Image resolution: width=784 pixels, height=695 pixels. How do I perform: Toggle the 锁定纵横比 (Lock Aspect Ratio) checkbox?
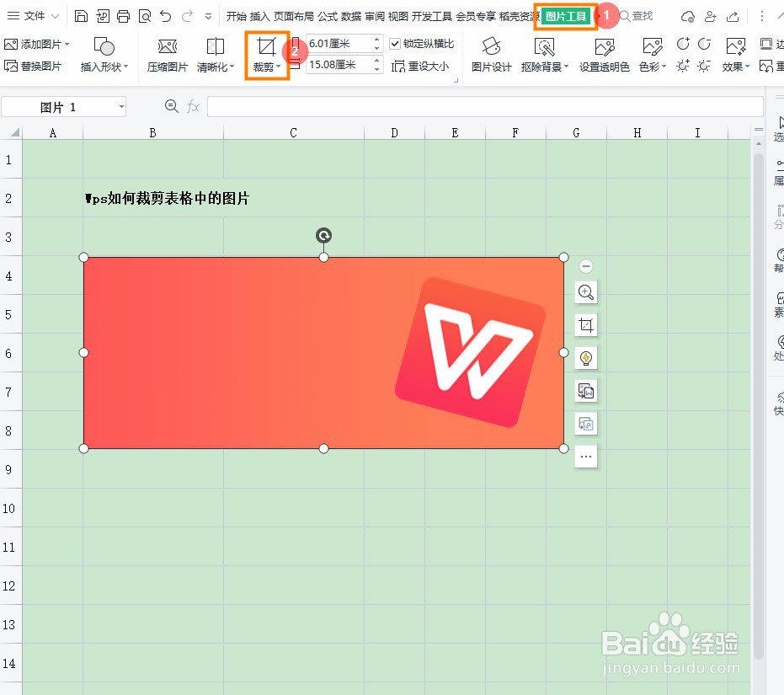[x=395, y=44]
